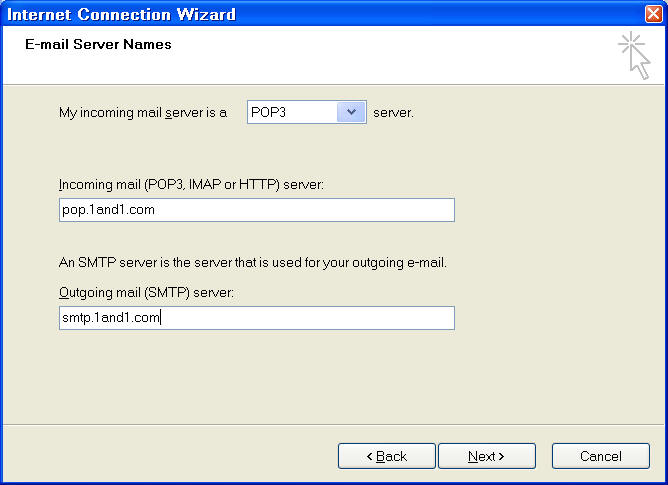Screen dimensions: 668x485
Task: Click the E-mail Server Names heading
Action: (98, 44)
